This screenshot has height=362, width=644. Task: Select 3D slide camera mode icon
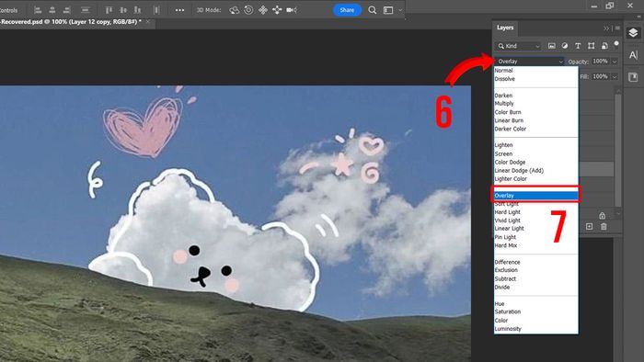click(x=277, y=10)
